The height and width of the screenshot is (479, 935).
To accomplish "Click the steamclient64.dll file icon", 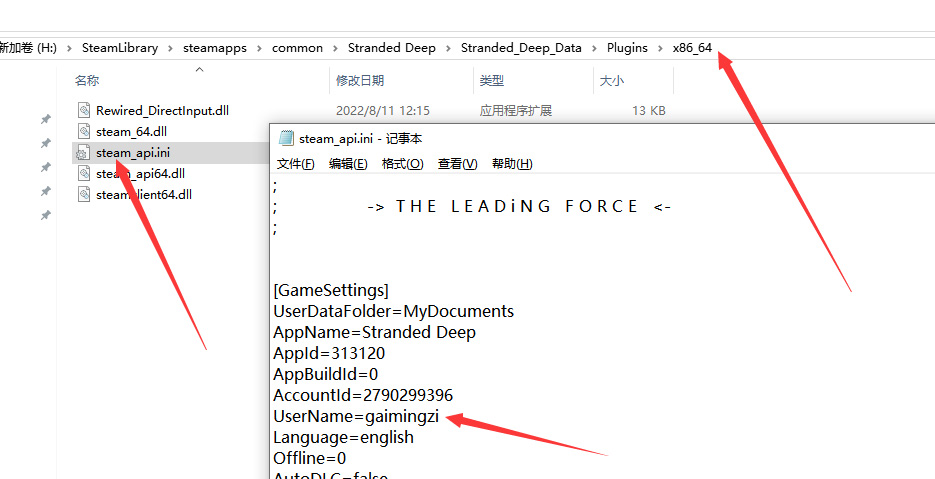I will point(84,195).
